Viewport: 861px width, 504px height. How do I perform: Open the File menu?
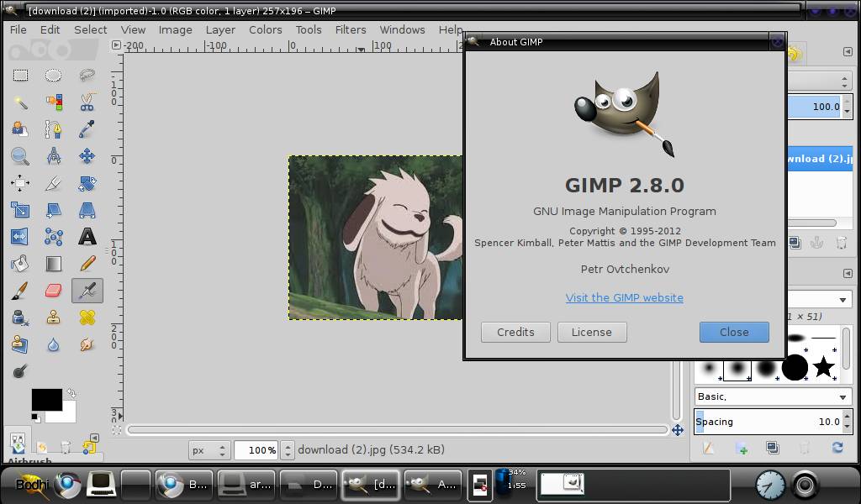click(18, 29)
